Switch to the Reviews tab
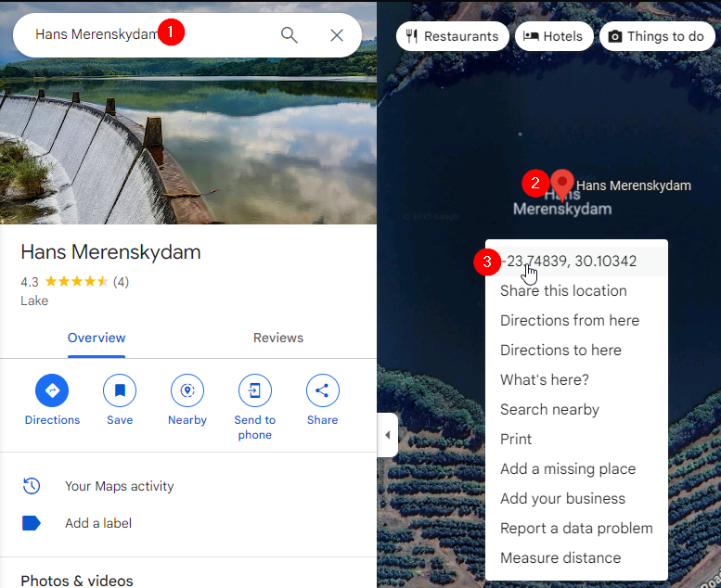721x588 pixels. (278, 338)
